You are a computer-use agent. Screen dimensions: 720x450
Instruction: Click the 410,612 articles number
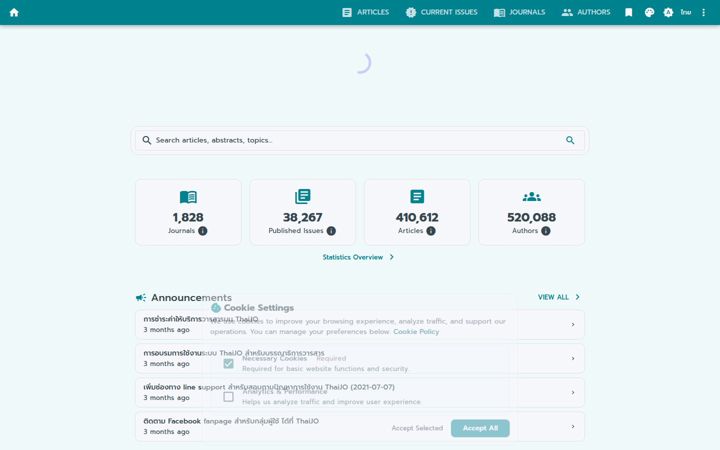pos(417,217)
